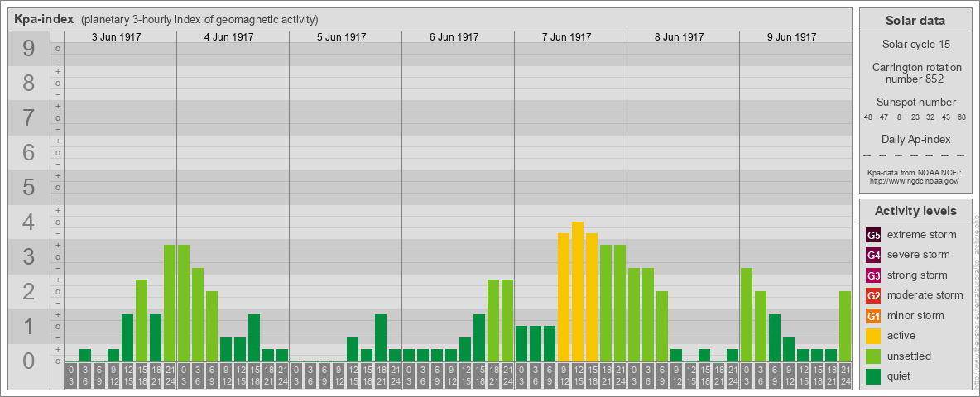Click the 9 Jun 21-24 light green bar
The width and height of the screenshot is (980, 397).
click(845, 327)
